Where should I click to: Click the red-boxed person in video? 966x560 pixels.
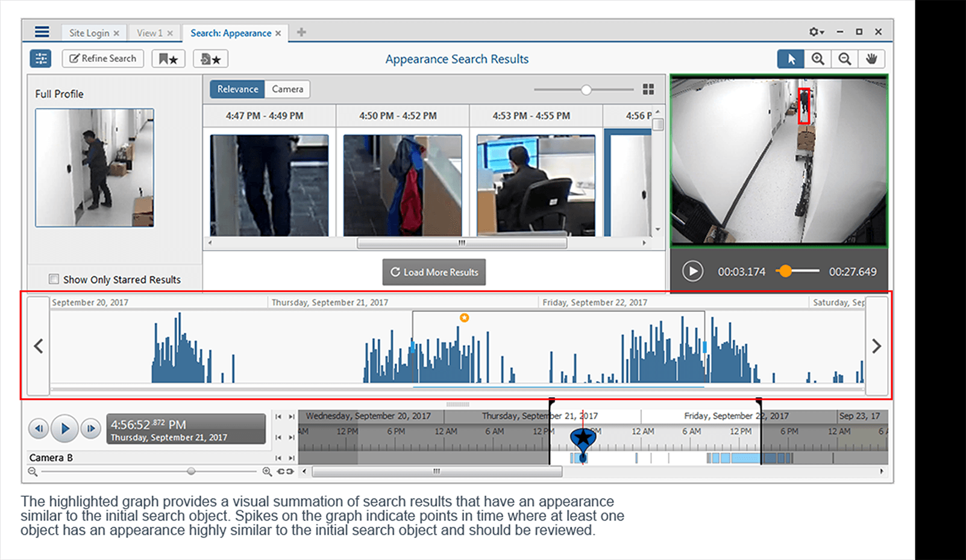(x=804, y=106)
